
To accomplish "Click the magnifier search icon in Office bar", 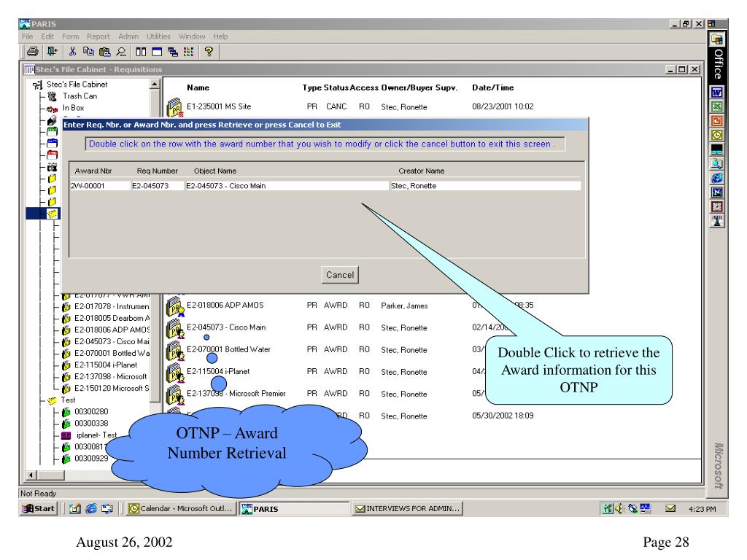I will tap(716, 163).
